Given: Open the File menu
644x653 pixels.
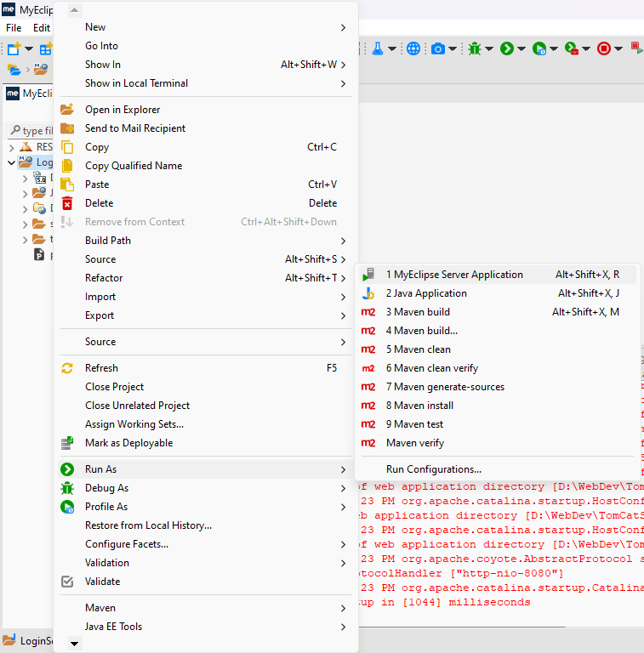Looking at the screenshot, I should 14,28.
